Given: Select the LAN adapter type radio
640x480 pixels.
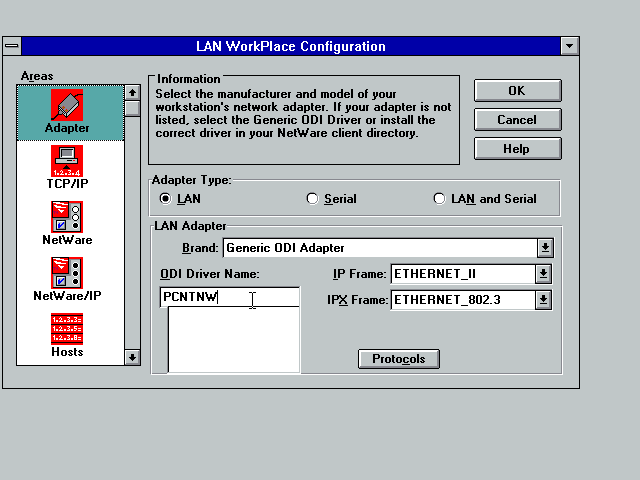Looking at the screenshot, I should [165, 199].
